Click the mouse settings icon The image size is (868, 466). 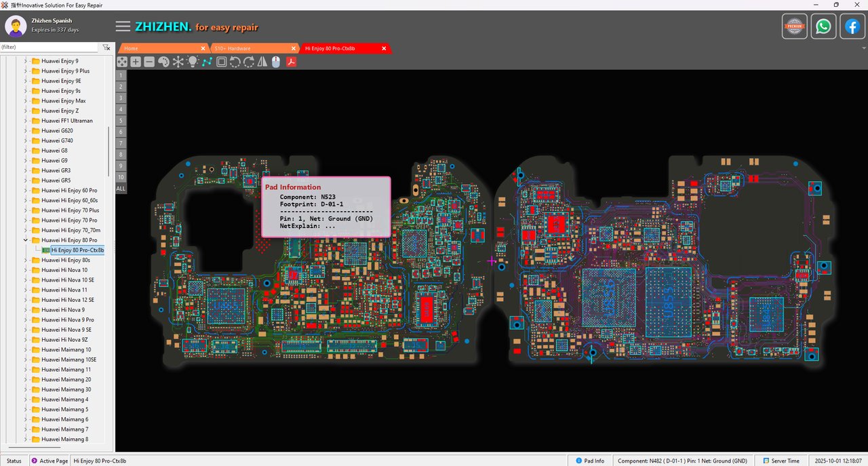(276, 62)
